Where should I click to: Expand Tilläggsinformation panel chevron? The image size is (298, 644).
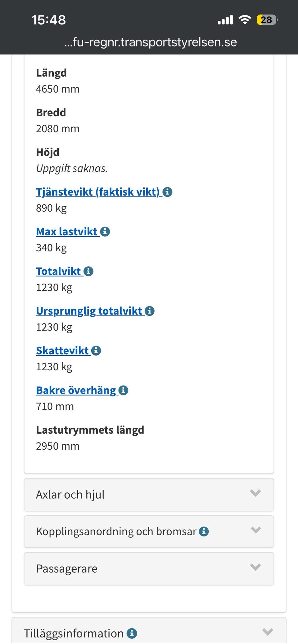click(x=267, y=632)
